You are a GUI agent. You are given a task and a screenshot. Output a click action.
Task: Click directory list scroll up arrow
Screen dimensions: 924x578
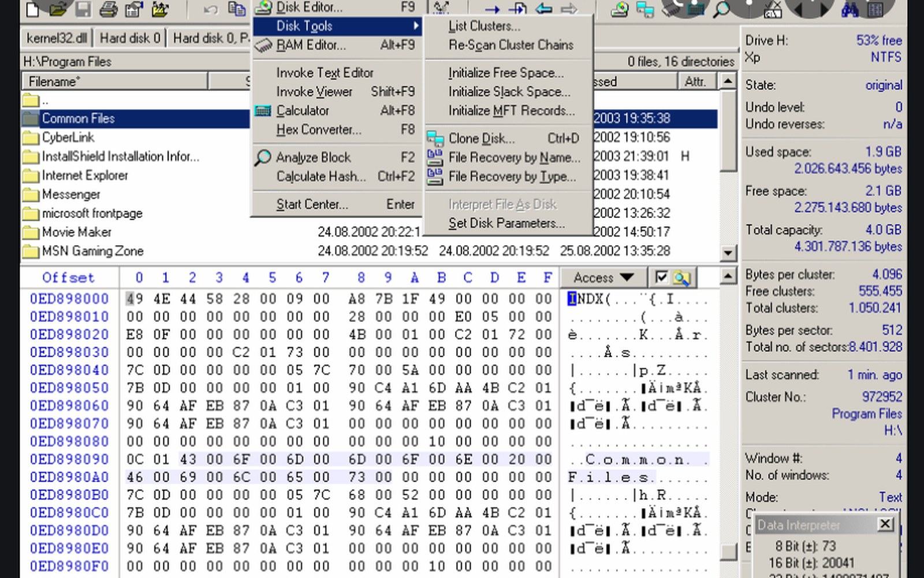[728, 81]
